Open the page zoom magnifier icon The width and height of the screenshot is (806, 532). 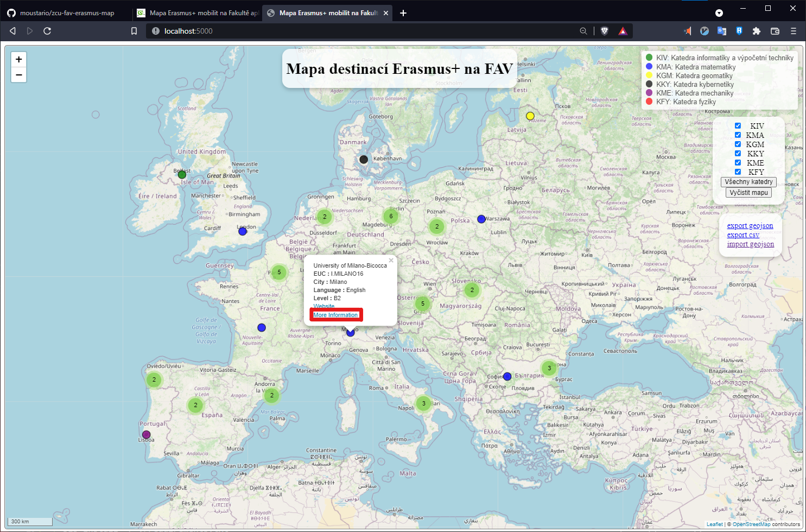583,31
